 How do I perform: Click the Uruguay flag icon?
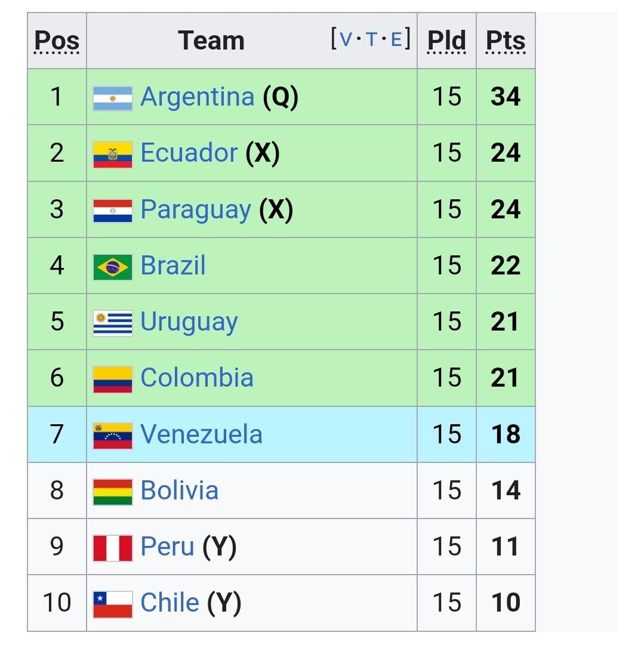(113, 323)
